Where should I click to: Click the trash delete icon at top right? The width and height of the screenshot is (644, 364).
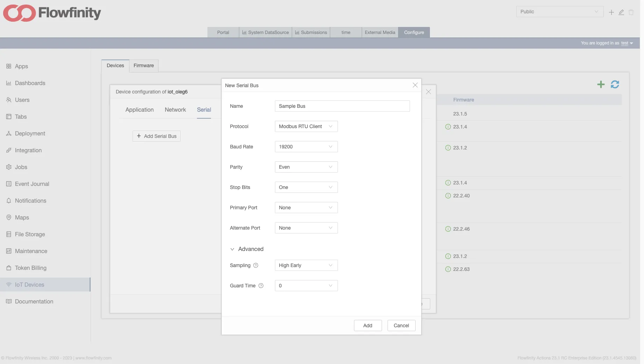point(631,12)
